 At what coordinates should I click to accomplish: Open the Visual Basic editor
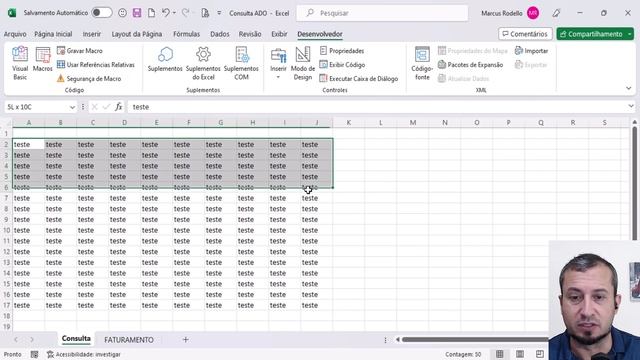point(20,63)
